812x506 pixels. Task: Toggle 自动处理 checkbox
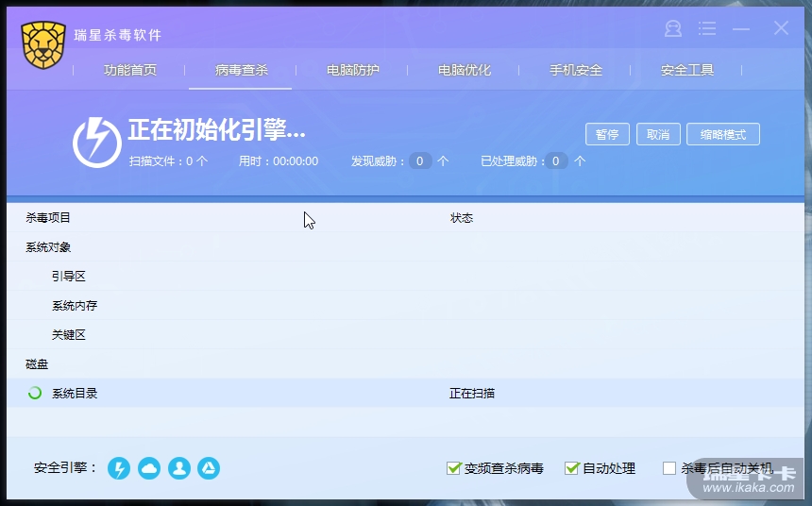point(572,468)
